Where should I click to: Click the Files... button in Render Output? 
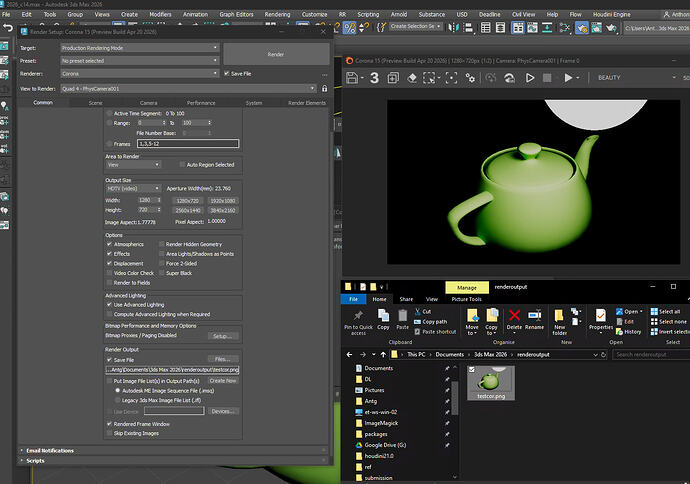223,359
